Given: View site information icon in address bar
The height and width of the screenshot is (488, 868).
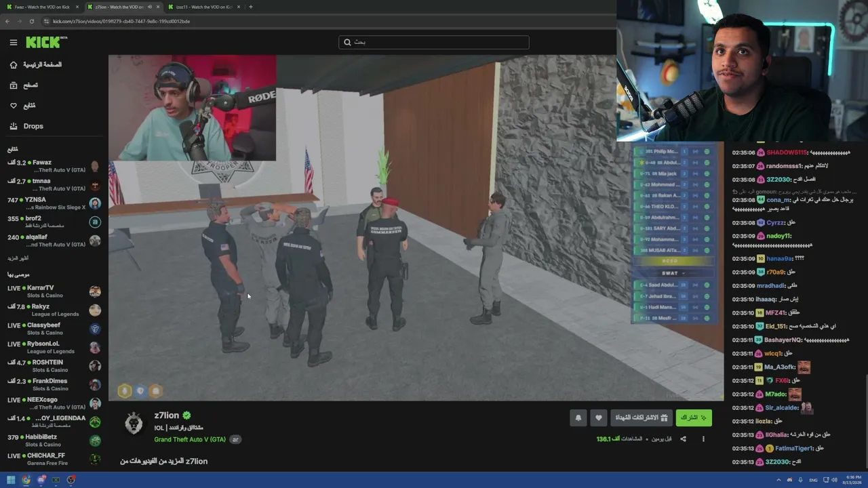Looking at the screenshot, I should tap(46, 21).
